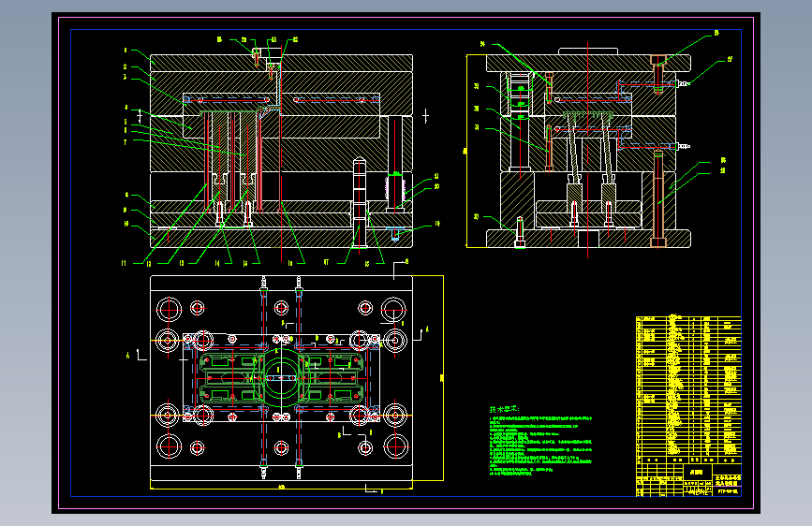
Task: Select part callout number 4 in front view
Action: (x=125, y=108)
